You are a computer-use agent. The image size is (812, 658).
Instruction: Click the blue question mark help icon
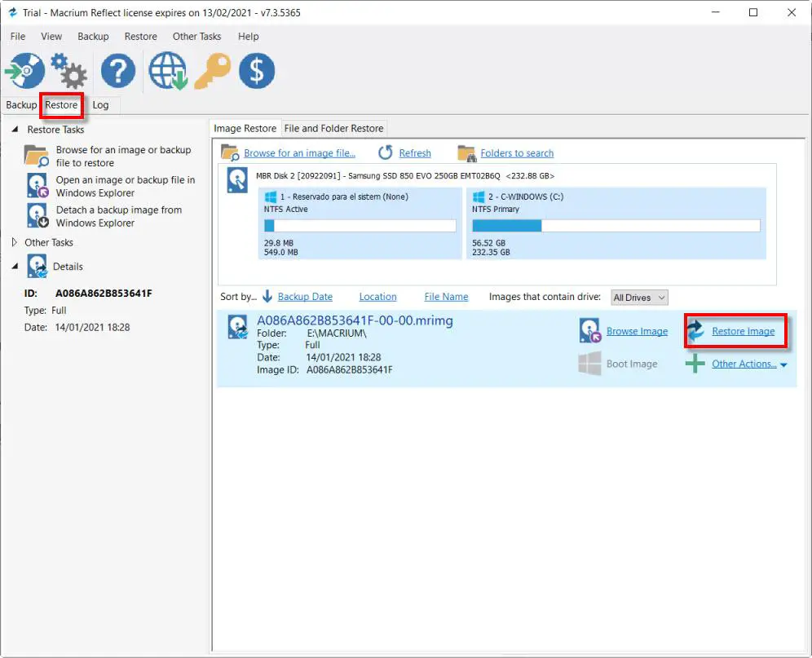click(118, 70)
